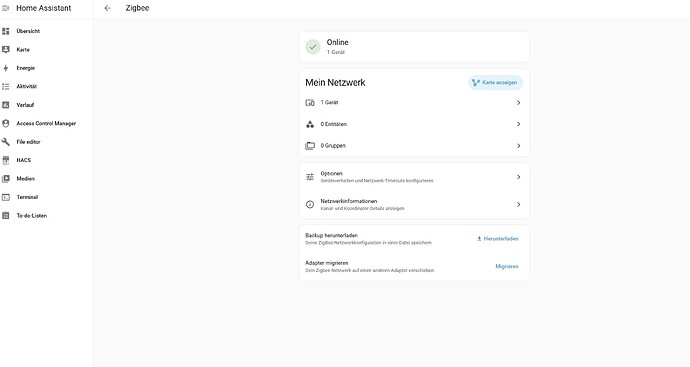The width and height of the screenshot is (690, 367).
Task: Click the Aktivität list icon
Action: click(x=6, y=86)
